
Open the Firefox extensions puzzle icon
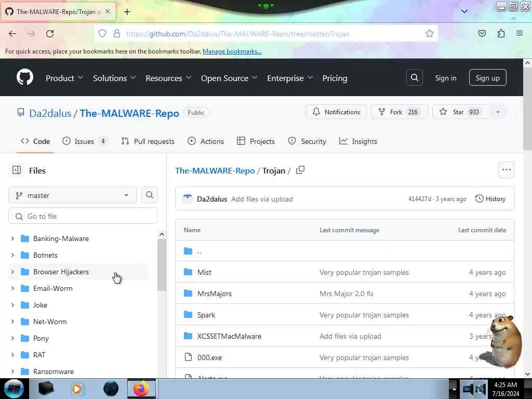[x=501, y=33]
